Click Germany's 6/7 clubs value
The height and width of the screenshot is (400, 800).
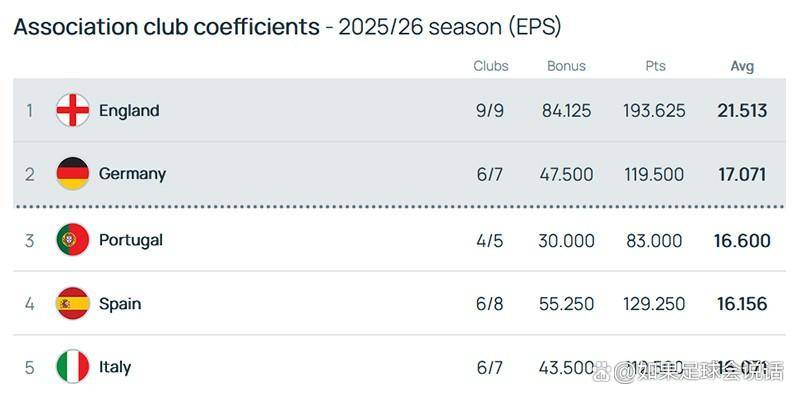click(490, 174)
